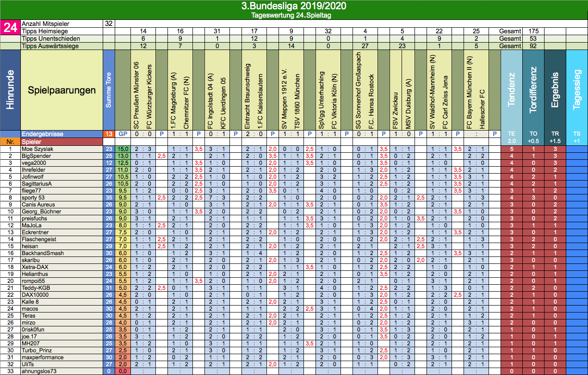This screenshot has height=375, width=588.
Task: Select player name 'Moe Szyslak'
Action: 37,149
